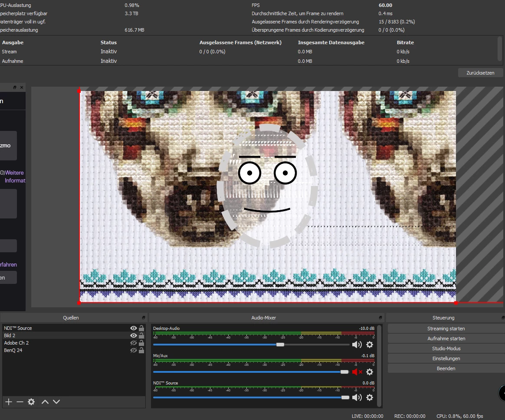Click Beenden to exit OBS
Image resolution: width=505 pixels, height=420 pixels.
click(446, 368)
